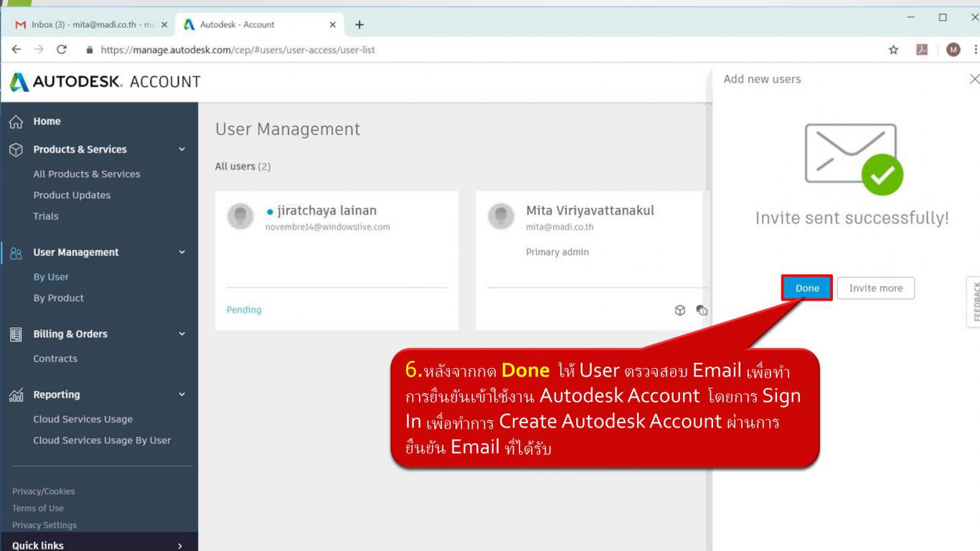The height and width of the screenshot is (551, 980).
Task: Click the Products & Services cube icon
Action: pos(16,150)
